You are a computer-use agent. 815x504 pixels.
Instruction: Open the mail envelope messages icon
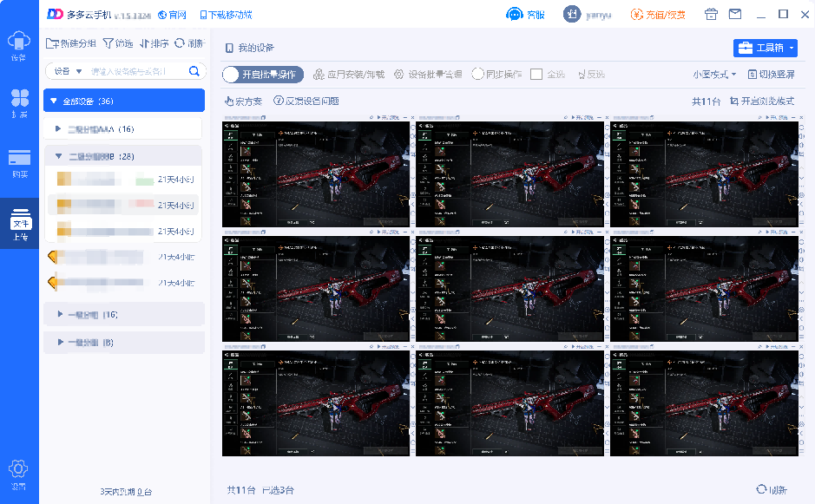735,14
